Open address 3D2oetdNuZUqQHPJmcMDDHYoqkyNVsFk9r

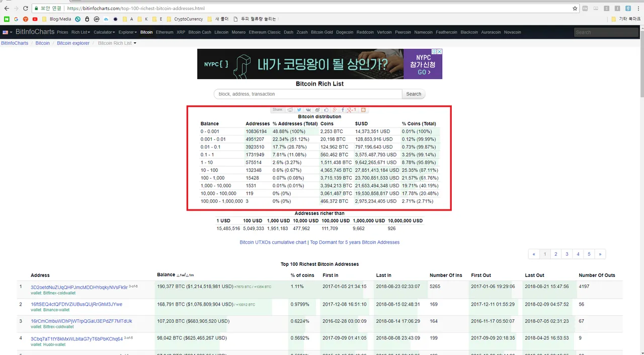(79, 287)
